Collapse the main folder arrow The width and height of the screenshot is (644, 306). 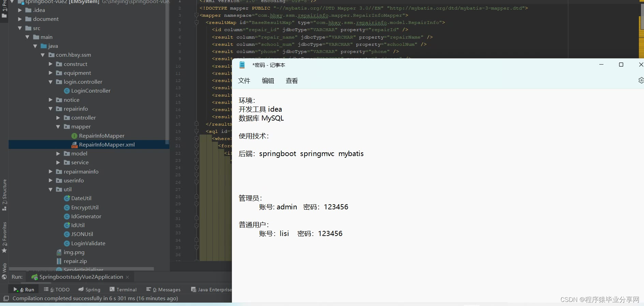pyautogui.click(x=27, y=37)
